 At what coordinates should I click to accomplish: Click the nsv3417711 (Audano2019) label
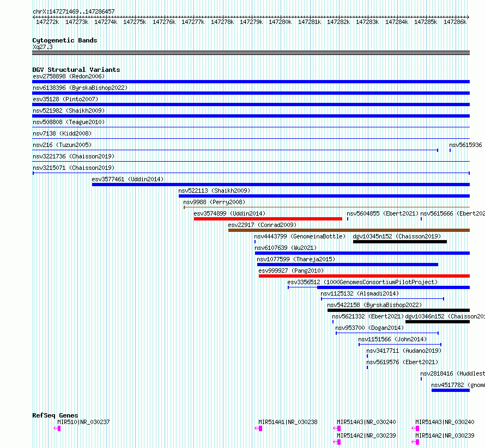click(x=404, y=351)
